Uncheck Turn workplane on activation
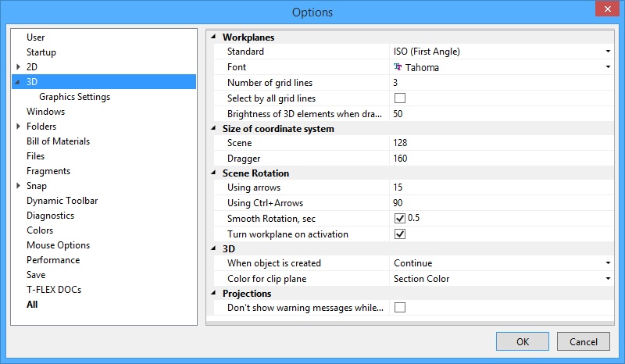Viewport: 625px width, 364px height. click(x=400, y=234)
